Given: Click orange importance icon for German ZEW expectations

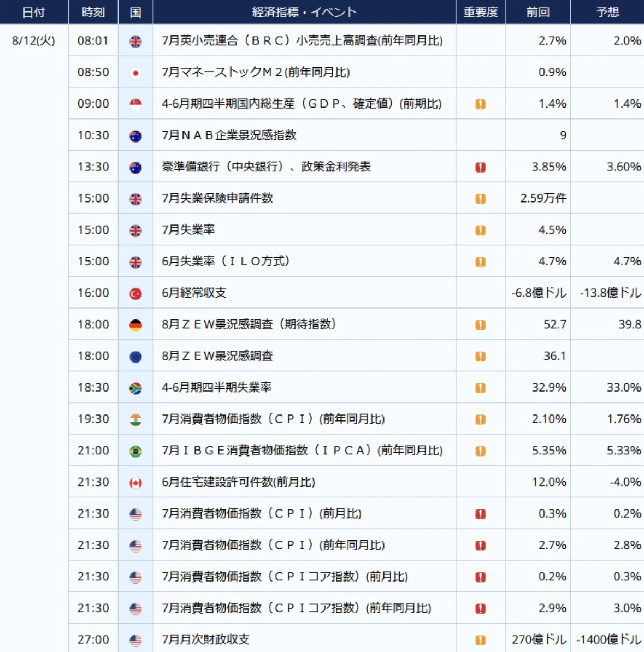Looking at the screenshot, I should [x=481, y=325].
